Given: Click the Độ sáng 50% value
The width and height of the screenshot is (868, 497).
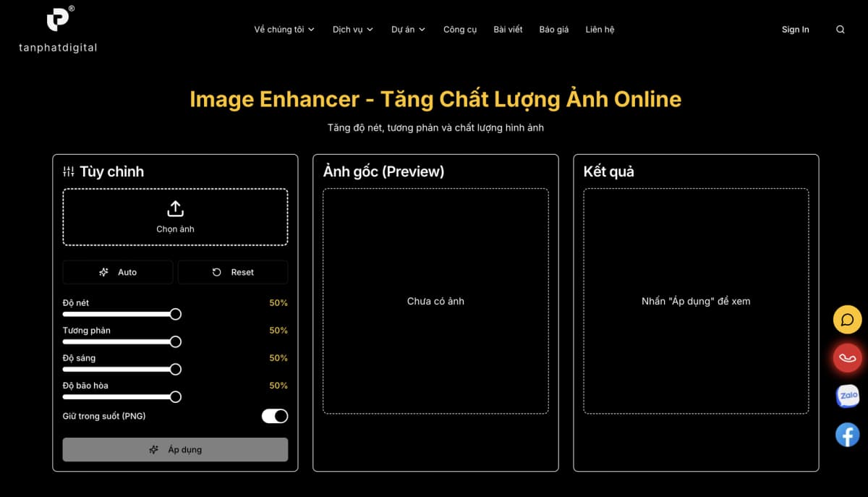Looking at the screenshot, I should tap(278, 358).
